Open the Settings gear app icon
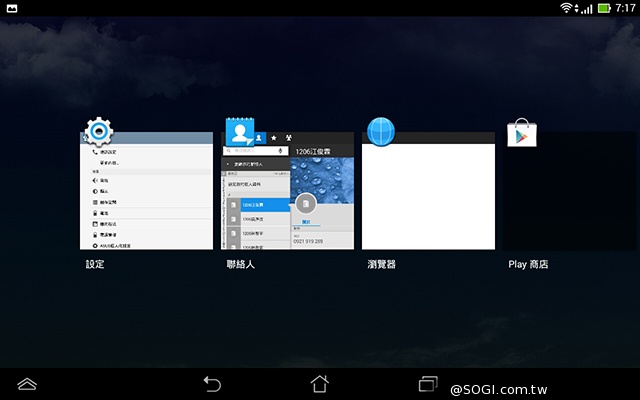Viewport: 640px width, 400px height. (x=99, y=131)
